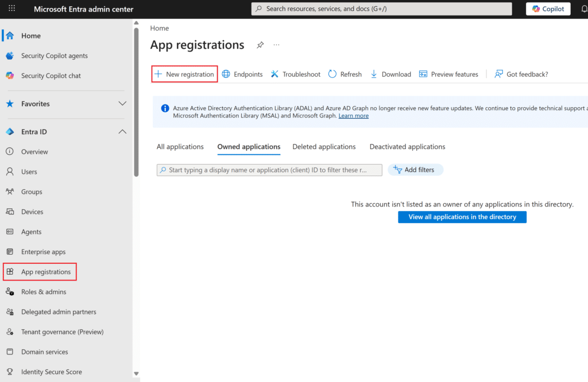Click the Copilot button

pos(548,9)
